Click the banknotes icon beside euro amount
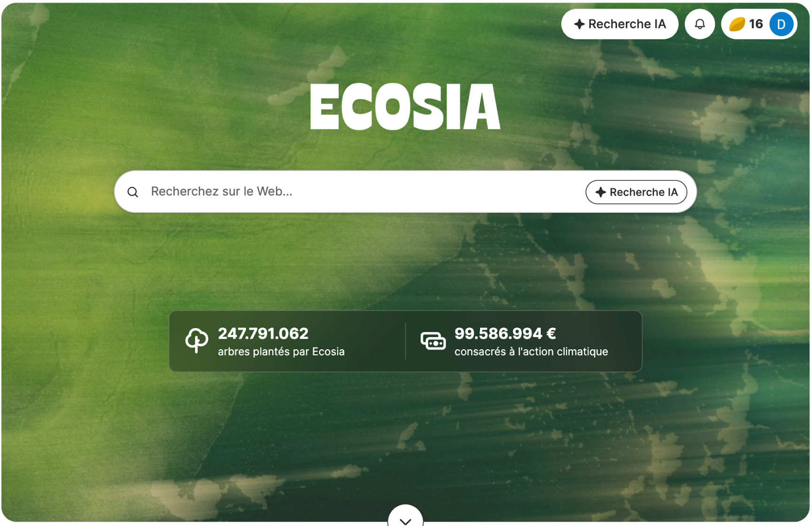The height and width of the screenshot is (526, 812). (x=433, y=341)
